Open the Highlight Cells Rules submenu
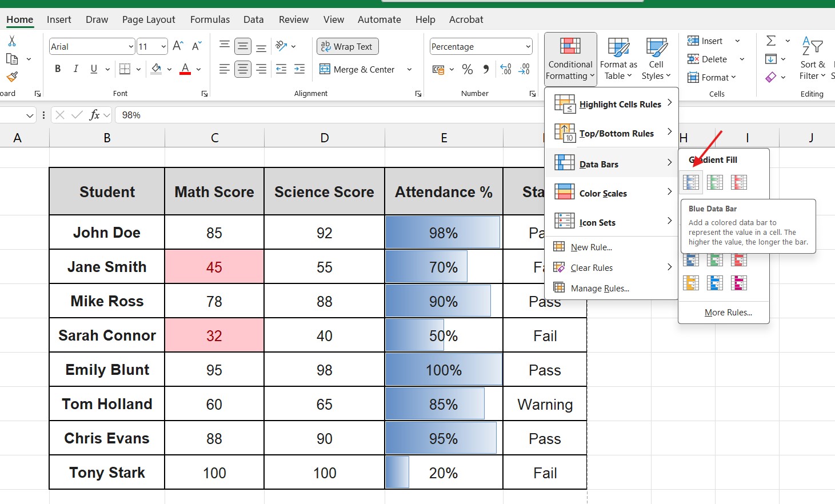The width and height of the screenshot is (835, 504). coord(612,104)
